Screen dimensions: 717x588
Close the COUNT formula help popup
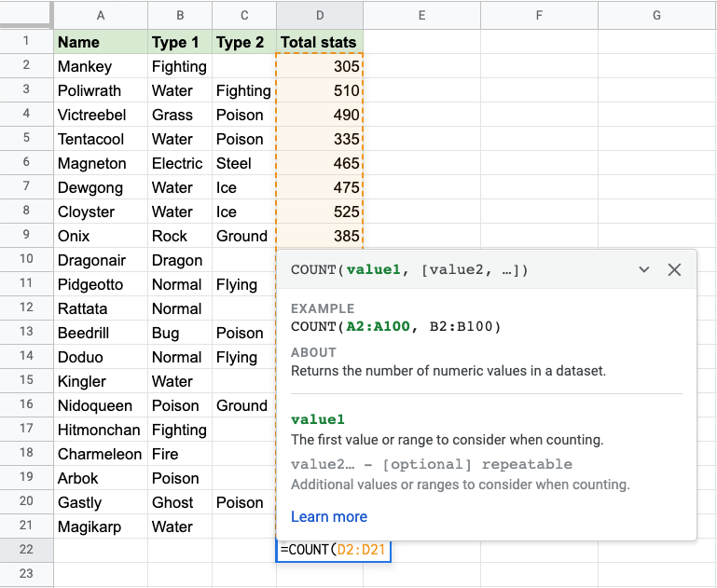[x=674, y=270]
